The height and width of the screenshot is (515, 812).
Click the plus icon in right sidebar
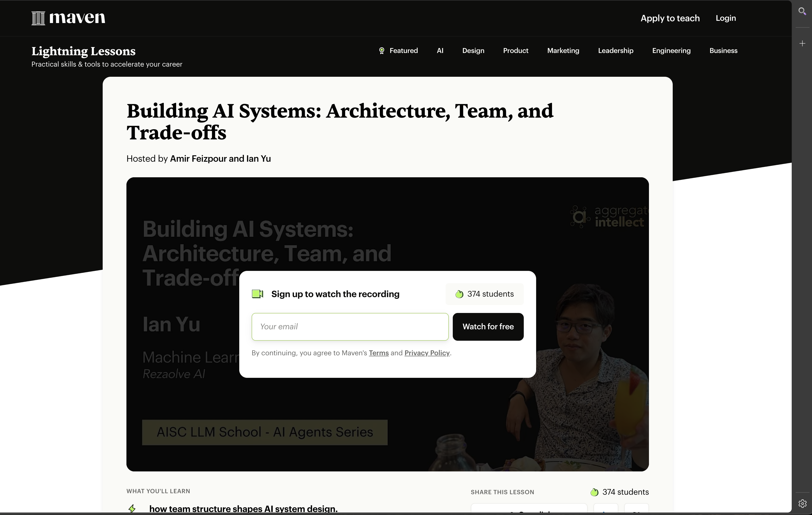click(x=802, y=44)
